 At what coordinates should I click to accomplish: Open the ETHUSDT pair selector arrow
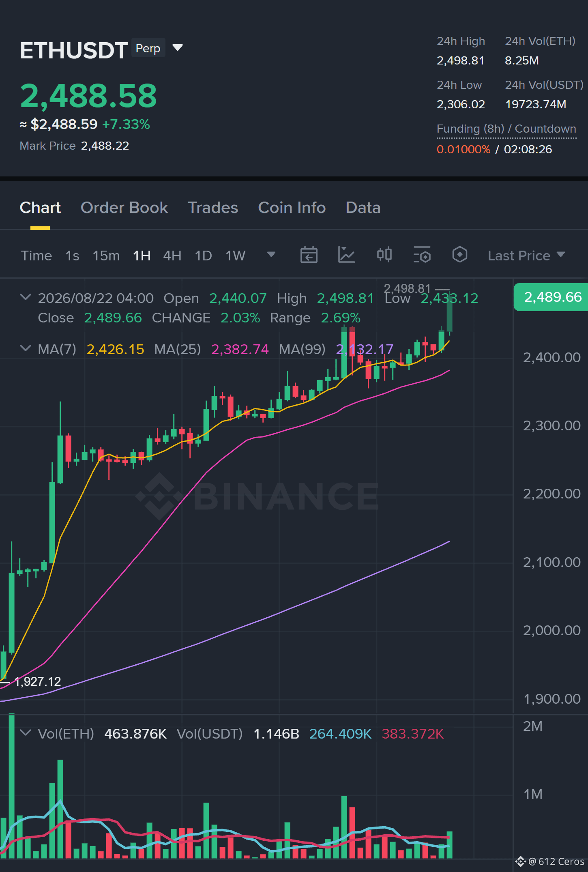pos(178,48)
